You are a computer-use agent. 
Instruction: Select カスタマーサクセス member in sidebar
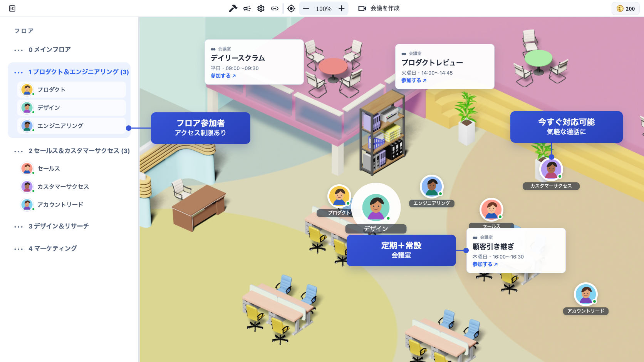click(x=72, y=187)
